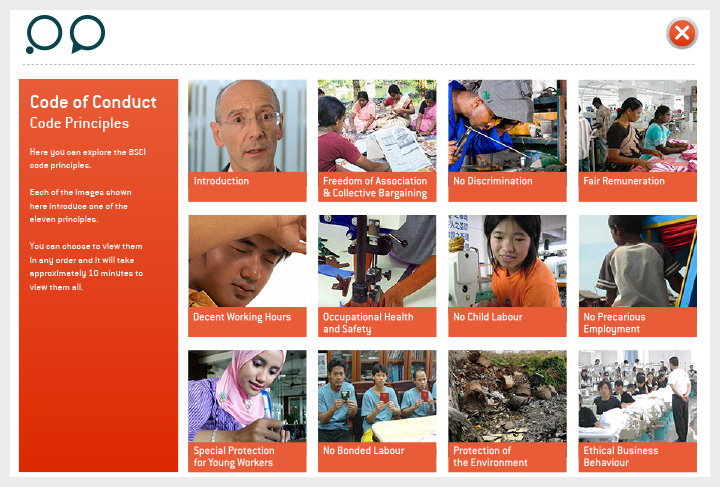
Task: Open Occupational Health and Safety machine photo
Action: pos(377,261)
